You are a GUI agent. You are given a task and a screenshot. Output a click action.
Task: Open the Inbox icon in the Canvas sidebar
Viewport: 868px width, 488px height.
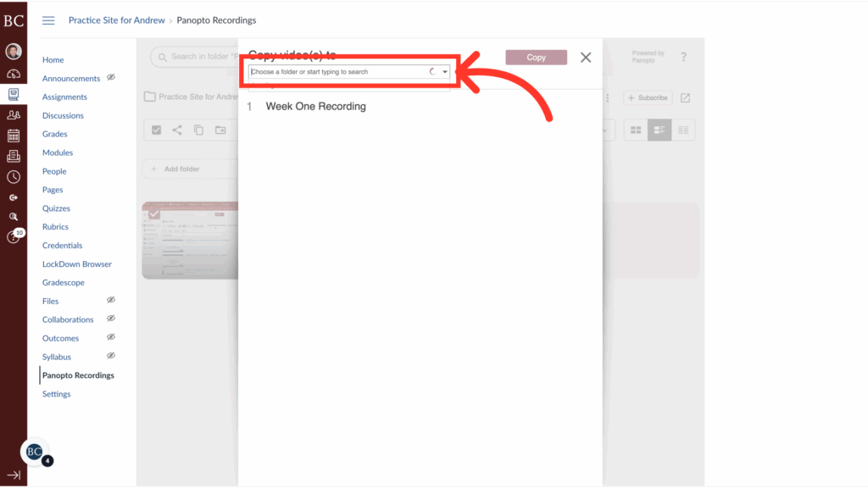14,153
